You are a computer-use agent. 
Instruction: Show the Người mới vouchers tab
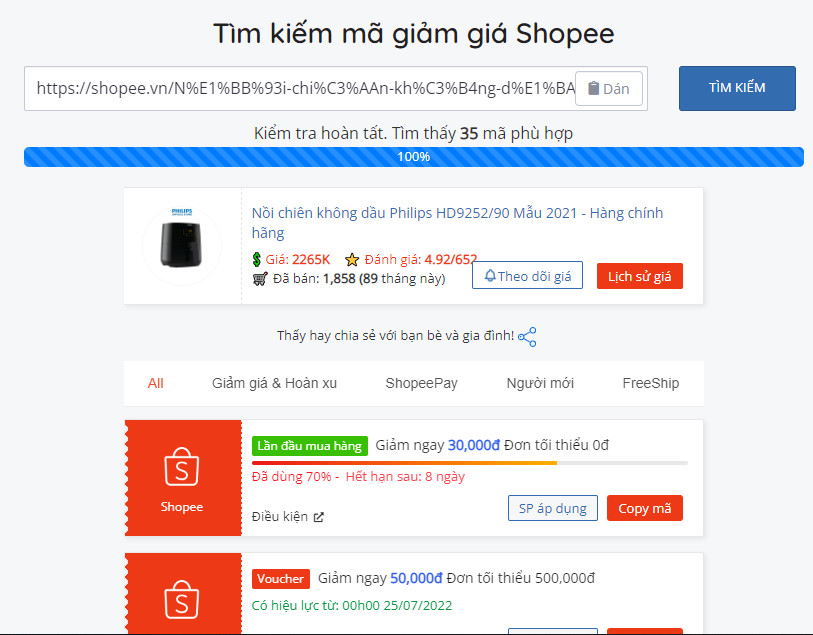[540, 384]
